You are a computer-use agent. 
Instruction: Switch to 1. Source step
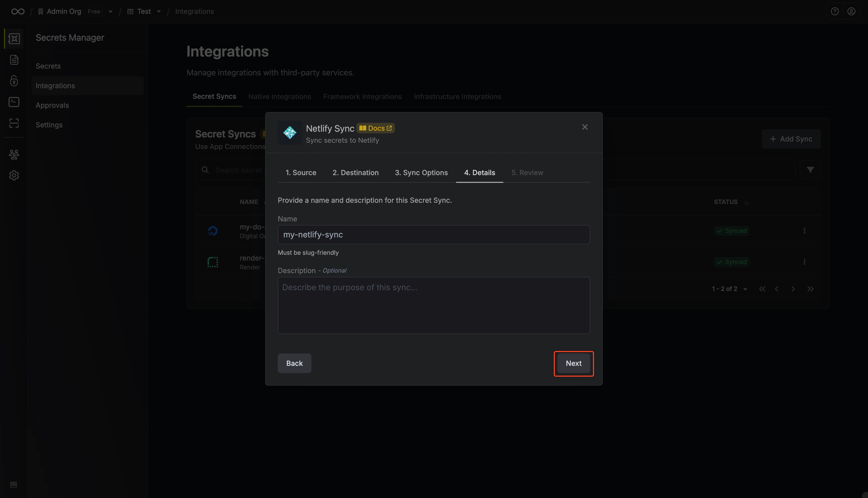[301, 173]
